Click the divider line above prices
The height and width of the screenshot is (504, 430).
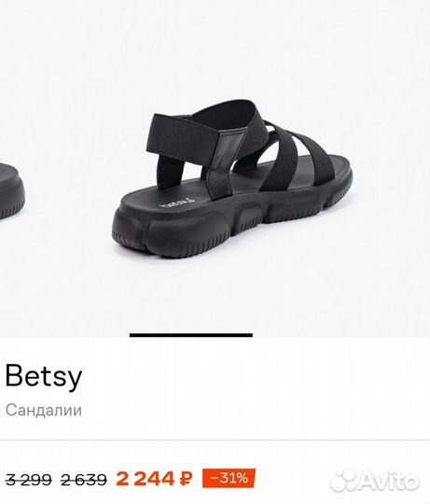click(x=215, y=440)
